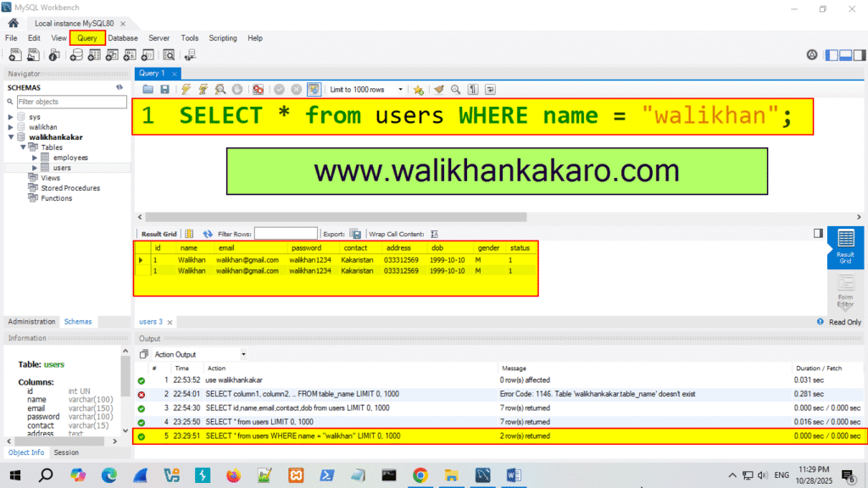
Task: Open the Query menu
Action: pos(87,38)
